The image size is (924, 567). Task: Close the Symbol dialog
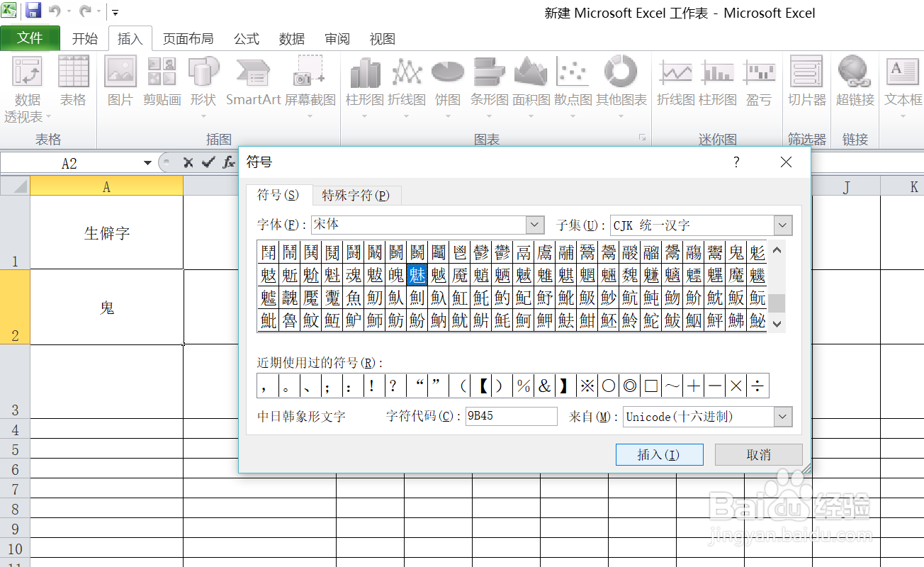click(x=786, y=162)
